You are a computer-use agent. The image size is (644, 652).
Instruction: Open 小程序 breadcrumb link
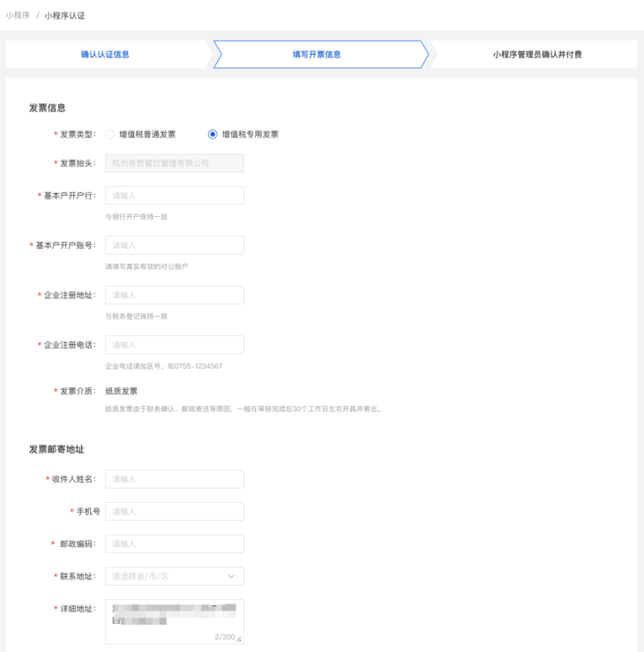pyautogui.click(x=18, y=15)
